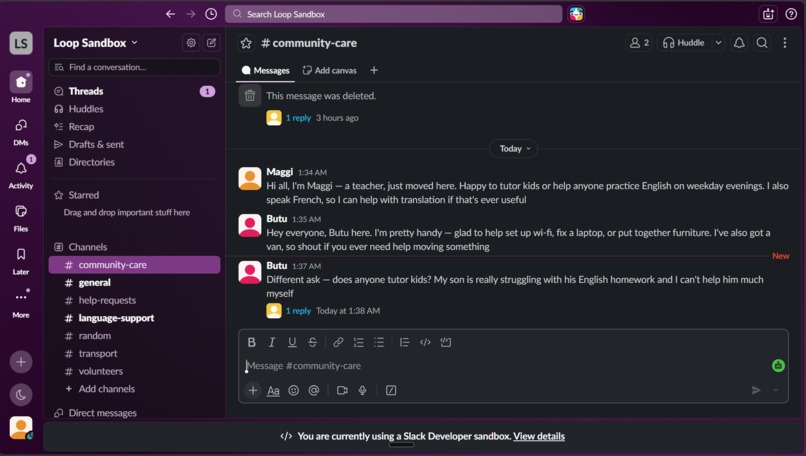Open the Today date dropdown
The width and height of the screenshot is (806, 456).
pos(514,149)
